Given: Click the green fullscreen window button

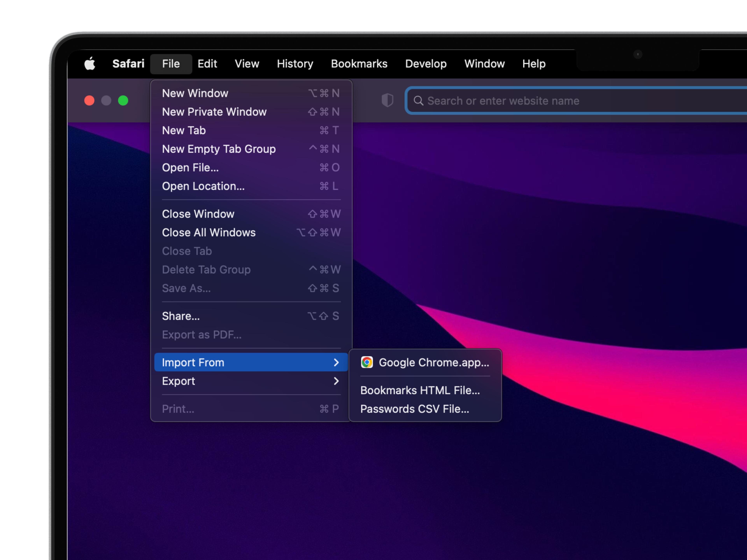Looking at the screenshot, I should point(123,101).
